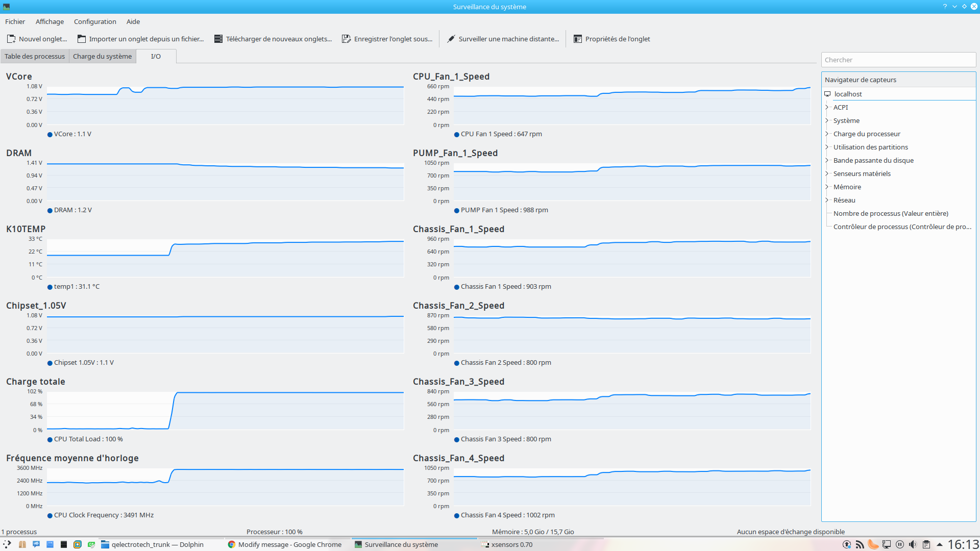Select Nombre de processus (Valeur entière)
This screenshot has width=980, height=551.
891,213
